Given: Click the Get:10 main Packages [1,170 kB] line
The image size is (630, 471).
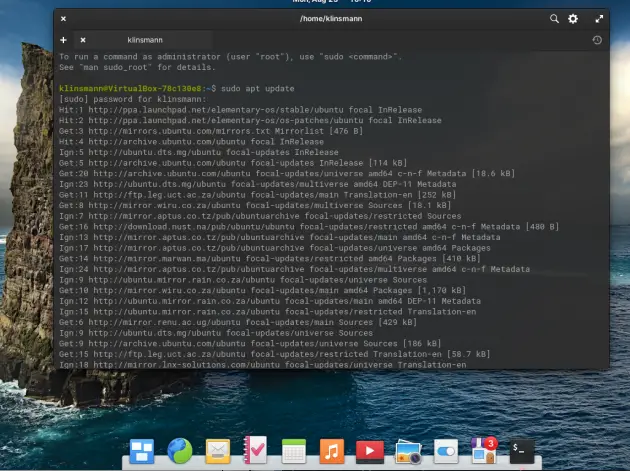Looking at the screenshot, I should (262, 291).
